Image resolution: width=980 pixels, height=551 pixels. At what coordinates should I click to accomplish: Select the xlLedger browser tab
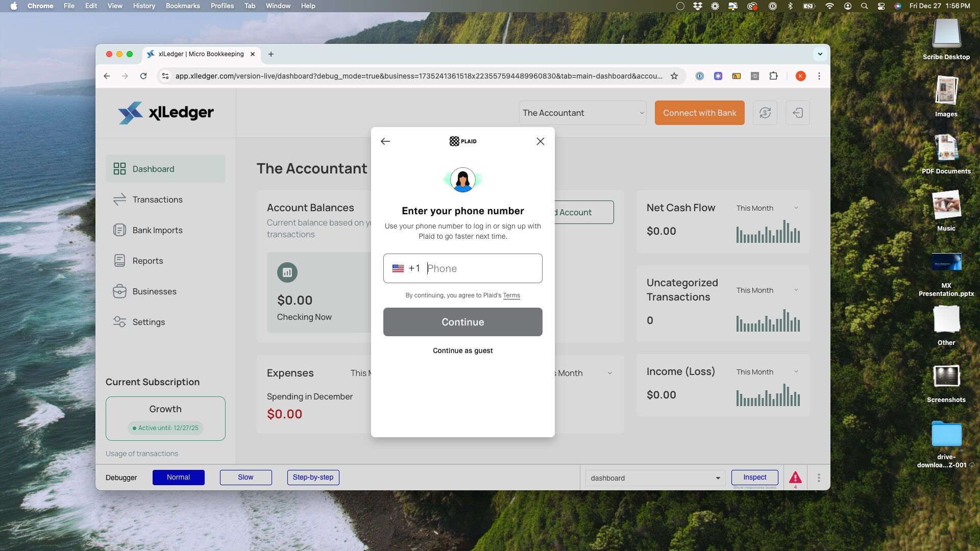[x=202, y=54]
